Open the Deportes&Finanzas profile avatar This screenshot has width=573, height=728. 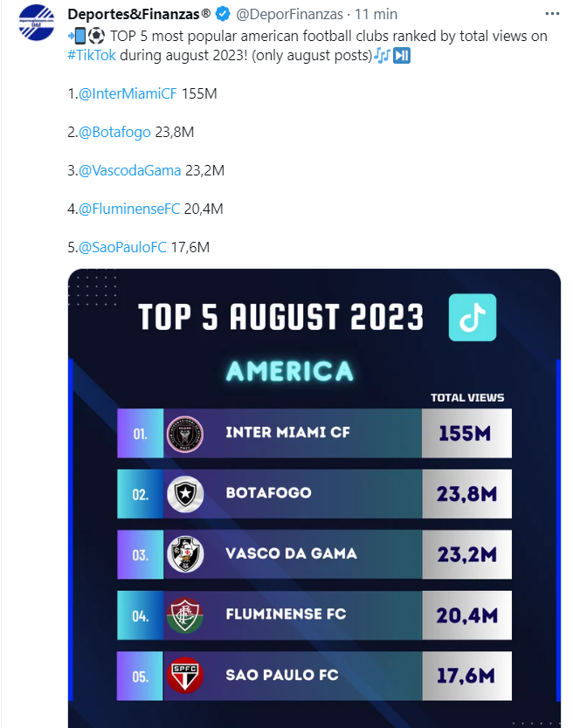[37, 23]
